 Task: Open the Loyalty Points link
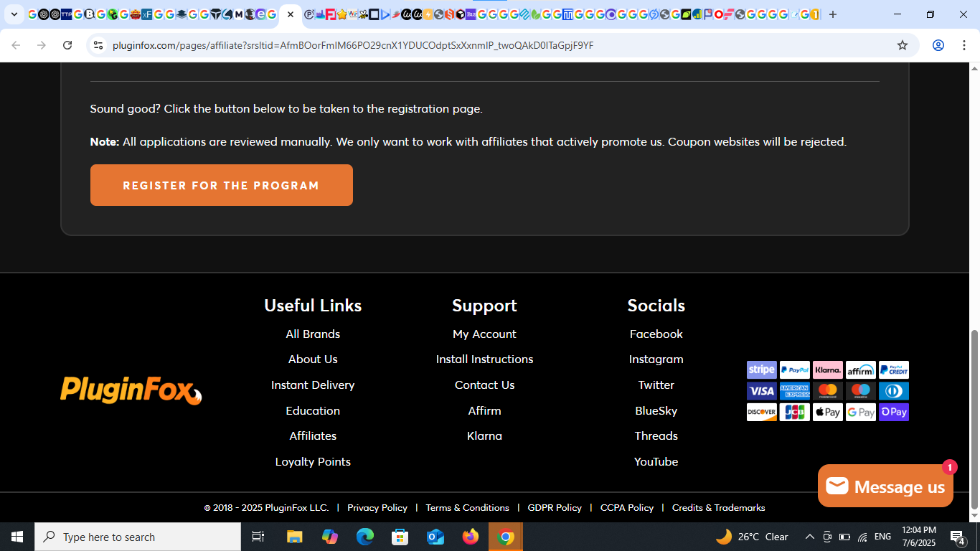(x=313, y=462)
